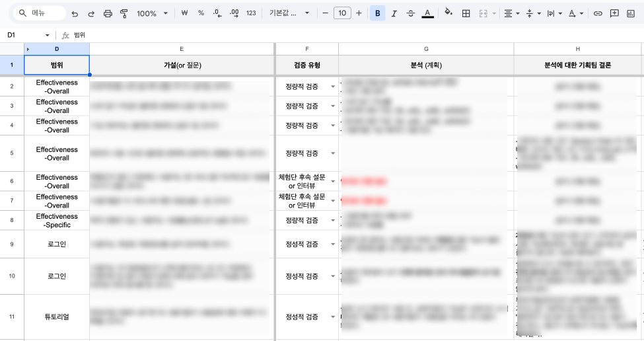
Task: Toggle strikethrough formatting
Action: tap(410, 13)
